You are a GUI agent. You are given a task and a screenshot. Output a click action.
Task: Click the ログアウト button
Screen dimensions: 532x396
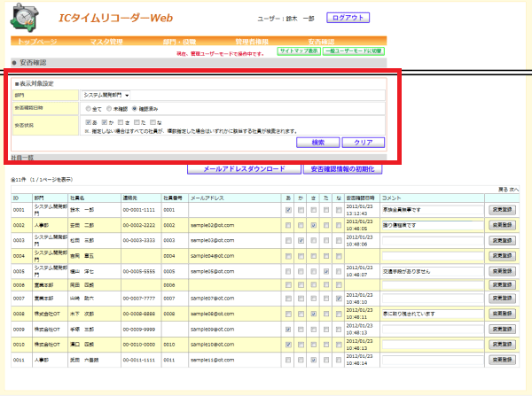pyautogui.click(x=348, y=18)
